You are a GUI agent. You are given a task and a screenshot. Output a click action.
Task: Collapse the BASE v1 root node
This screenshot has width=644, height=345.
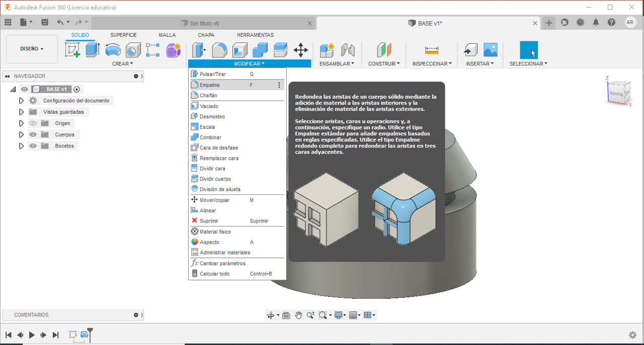coord(14,89)
